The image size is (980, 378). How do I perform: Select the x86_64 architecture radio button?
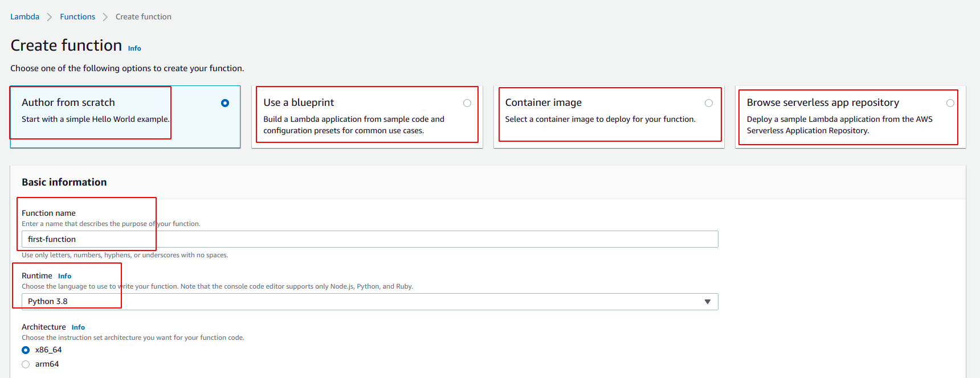(x=26, y=350)
